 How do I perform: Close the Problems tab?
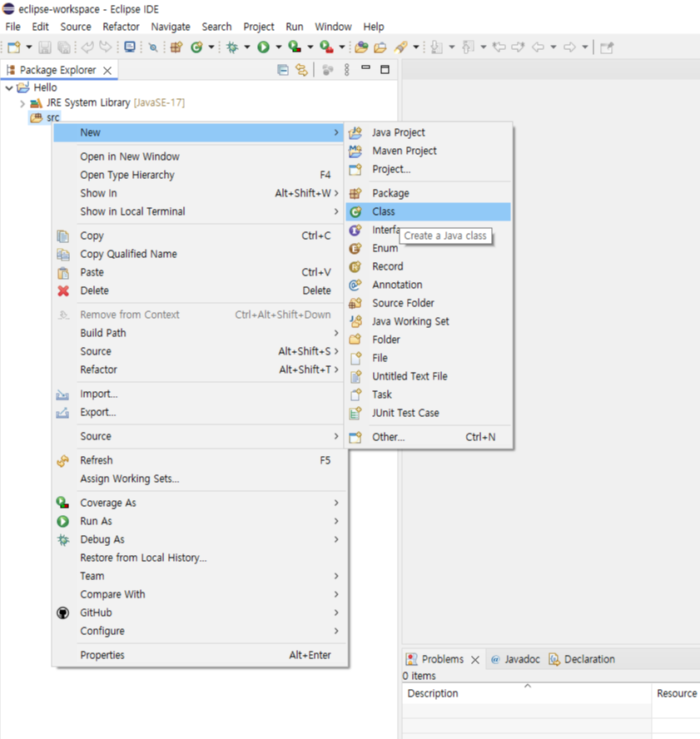[475, 660]
